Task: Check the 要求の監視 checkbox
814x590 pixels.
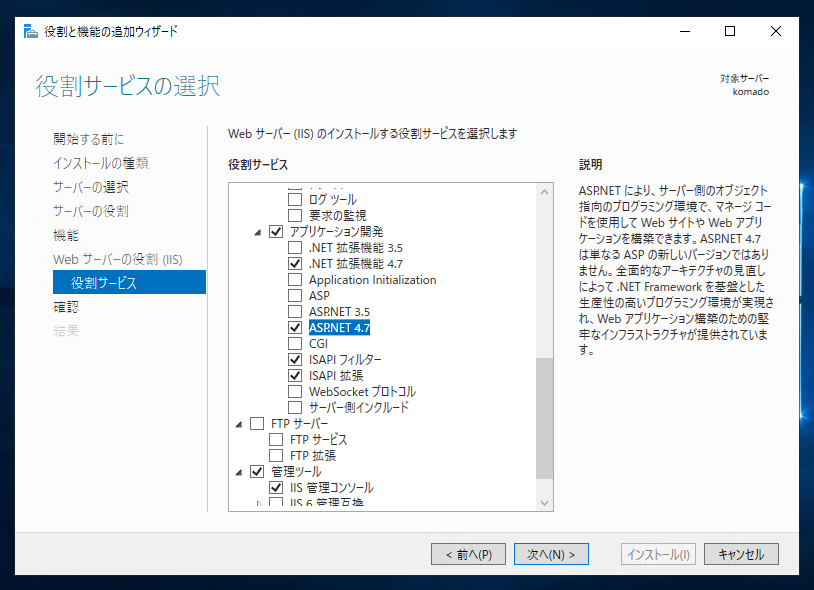Action: pos(295,215)
